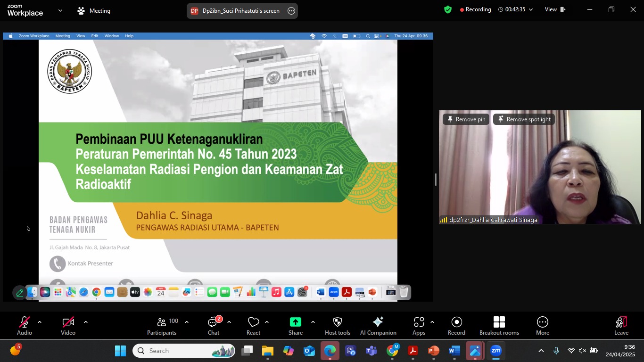Click Dp2ibn_Suci Prihastuti's screen tab
The image size is (644, 362).
click(x=241, y=11)
